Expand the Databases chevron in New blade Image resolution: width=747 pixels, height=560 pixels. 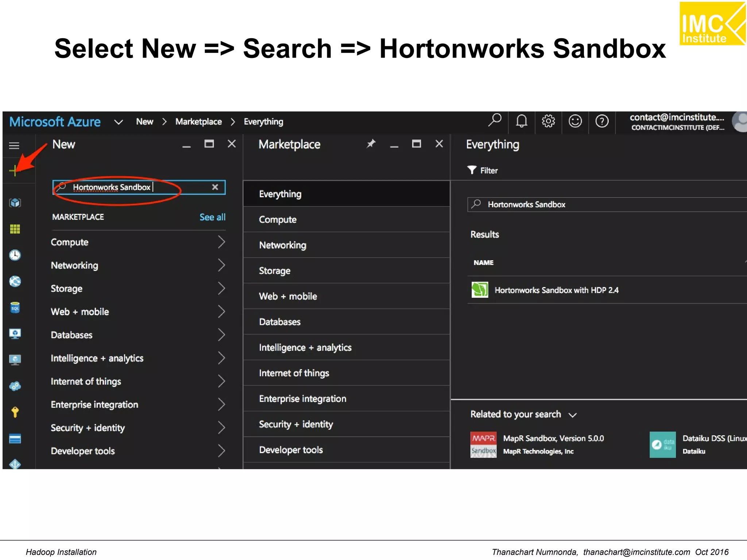click(x=221, y=335)
